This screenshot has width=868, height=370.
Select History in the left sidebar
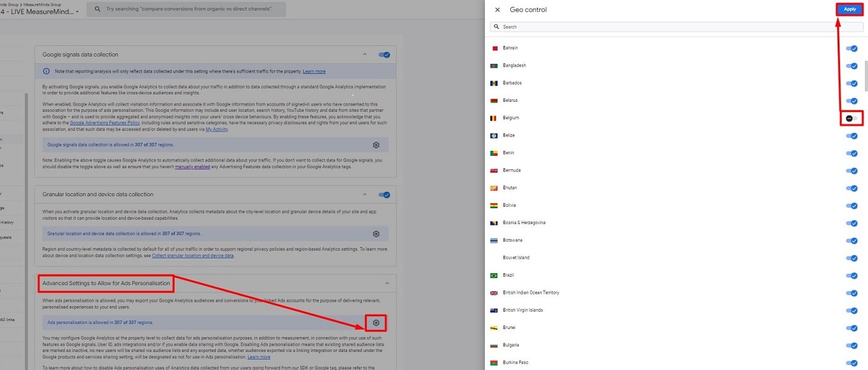point(9,222)
